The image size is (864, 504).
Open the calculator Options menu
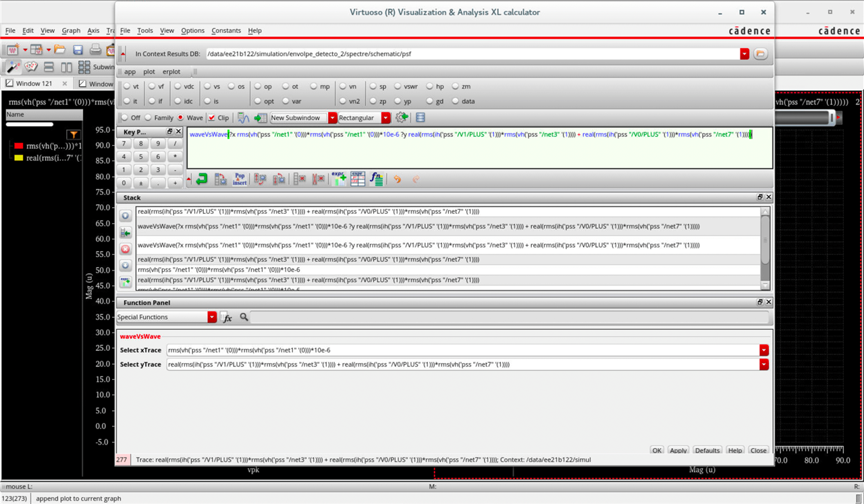point(192,30)
